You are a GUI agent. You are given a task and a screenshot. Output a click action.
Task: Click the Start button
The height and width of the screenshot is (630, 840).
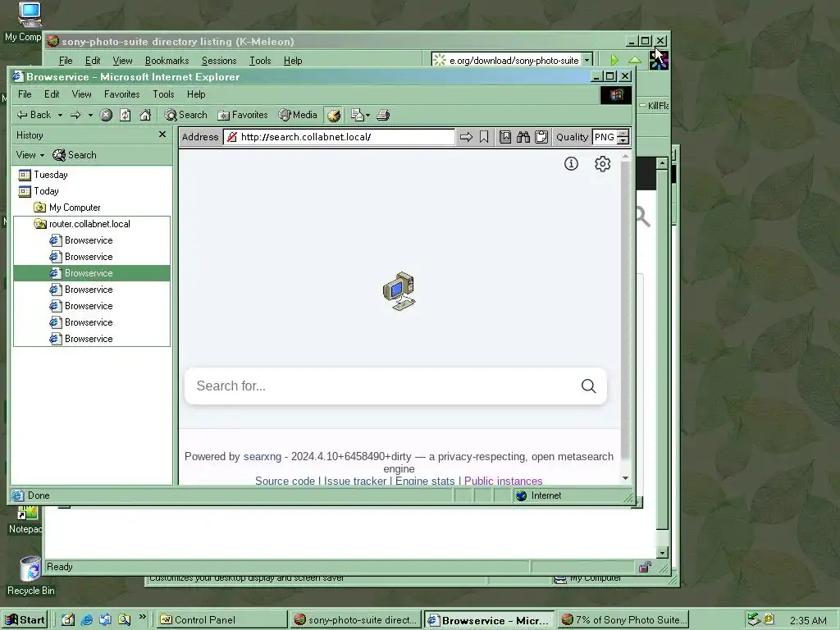click(25, 620)
